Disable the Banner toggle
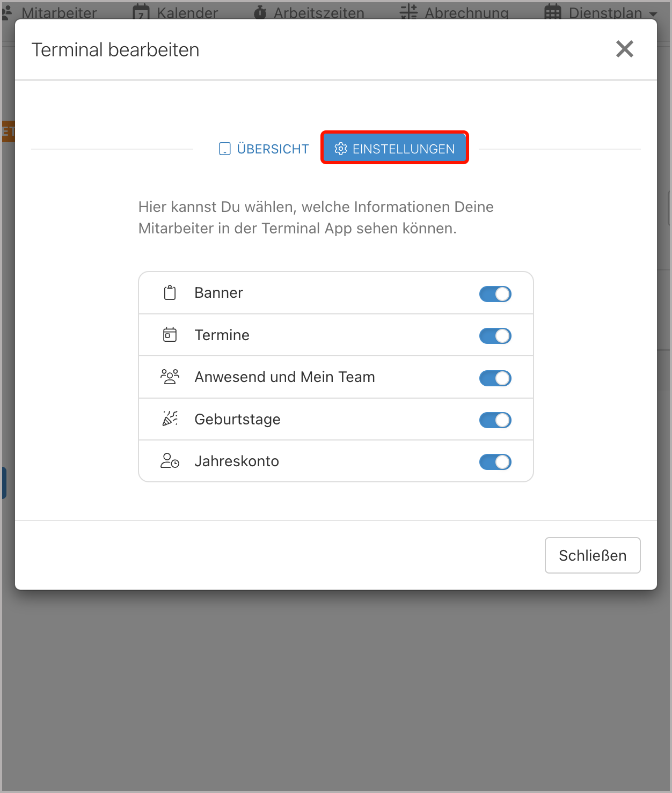The width and height of the screenshot is (672, 793). (x=495, y=293)
